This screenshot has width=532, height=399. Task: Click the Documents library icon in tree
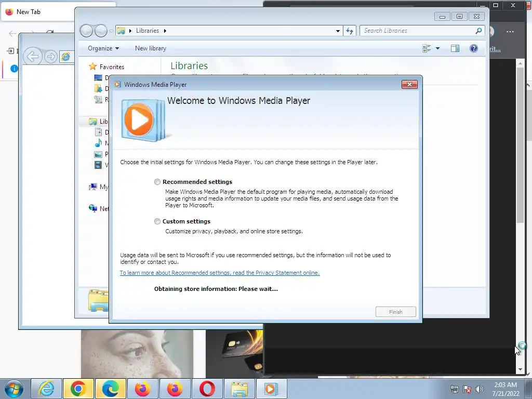click(98, 132)
